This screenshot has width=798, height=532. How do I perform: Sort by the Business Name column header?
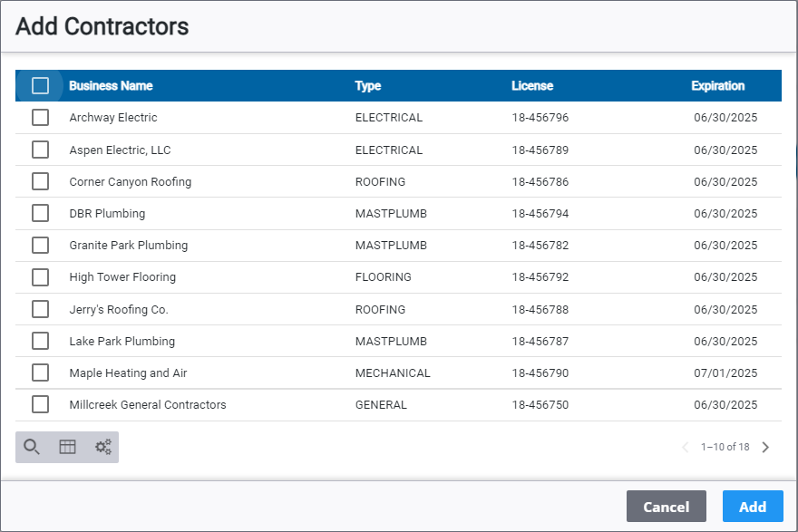coord(111,86)
